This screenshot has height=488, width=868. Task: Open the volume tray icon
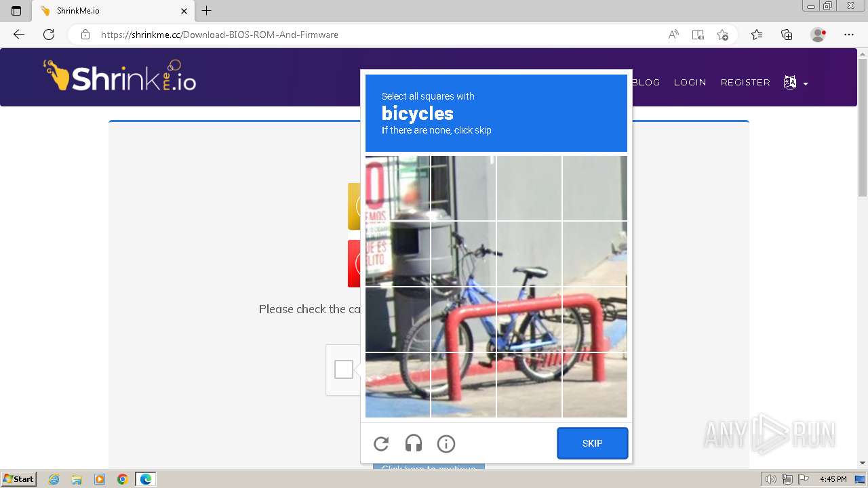pos(770,479)
